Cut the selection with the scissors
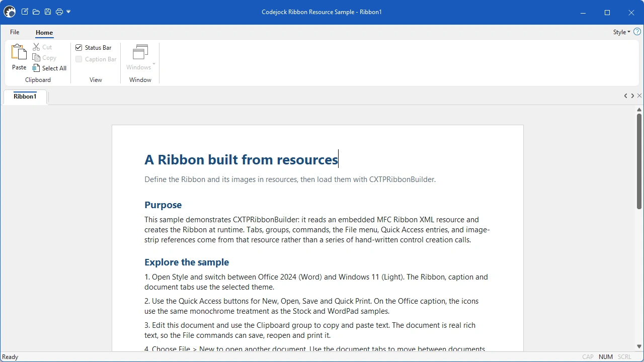This screenshot has height=362, width=644. 42,47
